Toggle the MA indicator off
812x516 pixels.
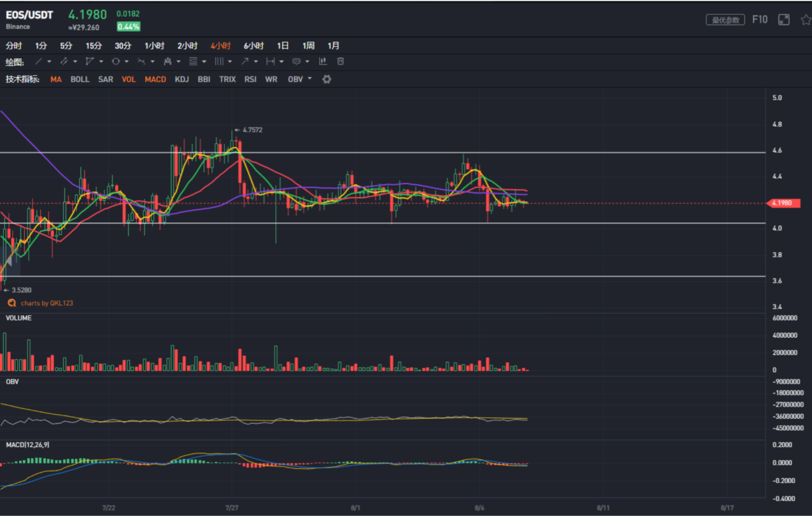pyautogui.click(x=56, y=79)
